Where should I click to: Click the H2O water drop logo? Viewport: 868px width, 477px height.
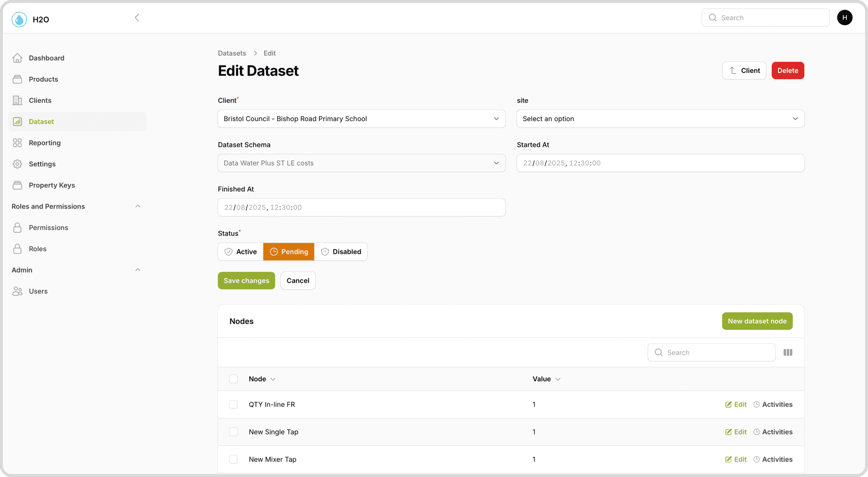(x=19, y=19)
